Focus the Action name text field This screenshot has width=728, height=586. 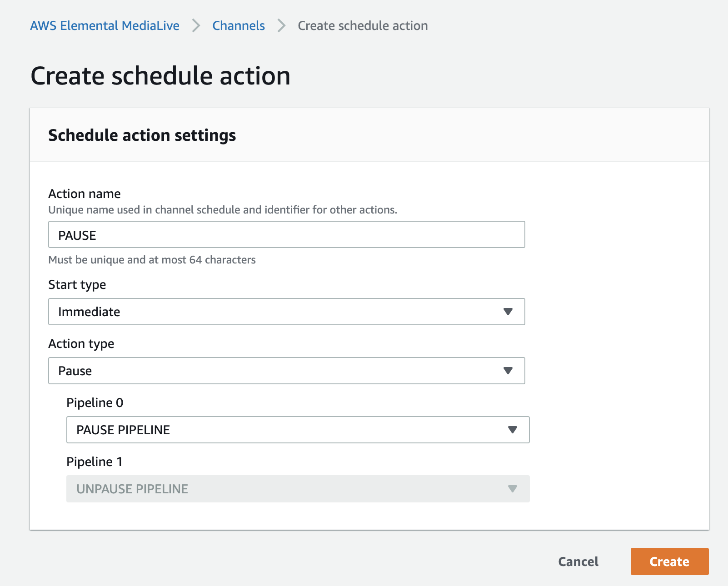click(286, 235)
